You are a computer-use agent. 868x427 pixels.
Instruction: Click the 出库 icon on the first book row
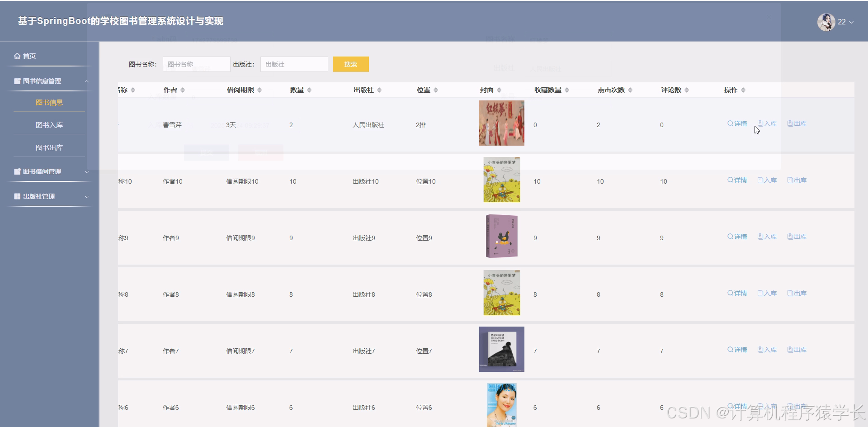pos(797,123)
